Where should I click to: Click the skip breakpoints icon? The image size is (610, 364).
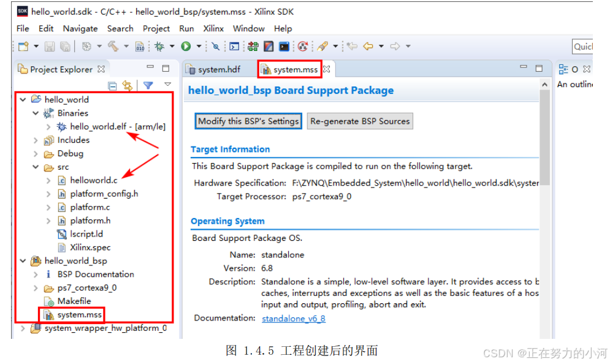pos(215,47)
